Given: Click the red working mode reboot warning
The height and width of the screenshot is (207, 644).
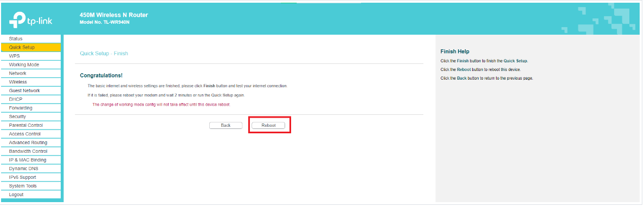Looking at the screenshot, I should (162, 105).
